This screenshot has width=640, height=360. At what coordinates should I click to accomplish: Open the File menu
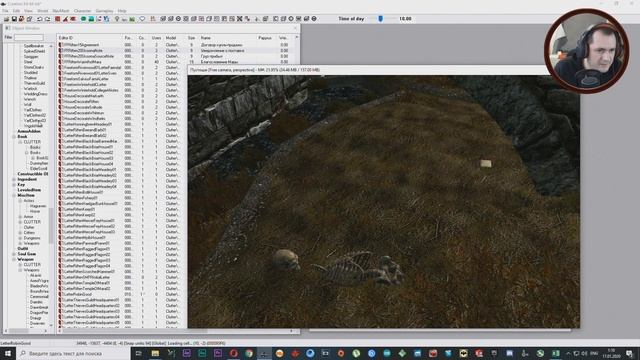coord(5,11)
